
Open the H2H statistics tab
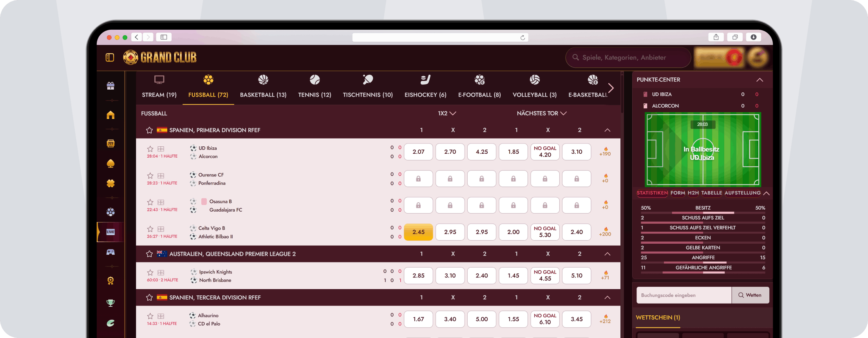click(693, 193)
